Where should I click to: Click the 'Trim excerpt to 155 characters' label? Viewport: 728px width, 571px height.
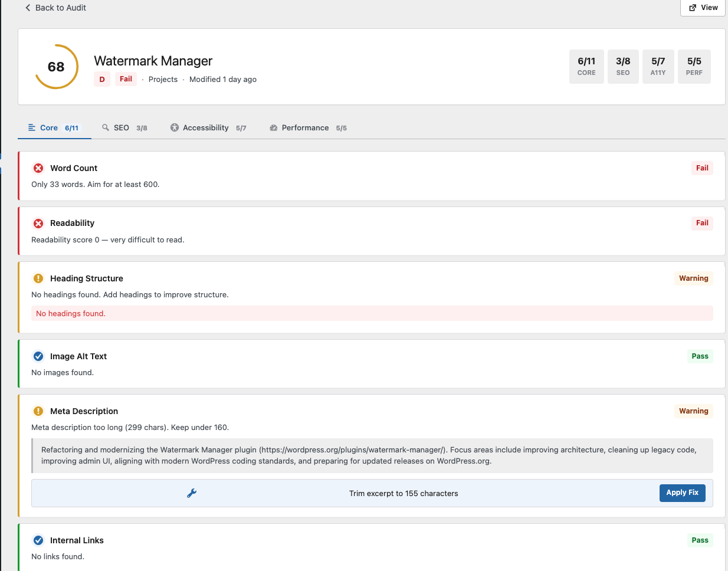404,494
